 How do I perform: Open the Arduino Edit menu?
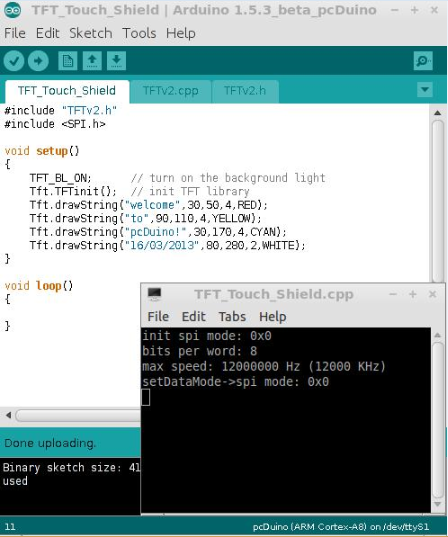click(x=48, y=33)
